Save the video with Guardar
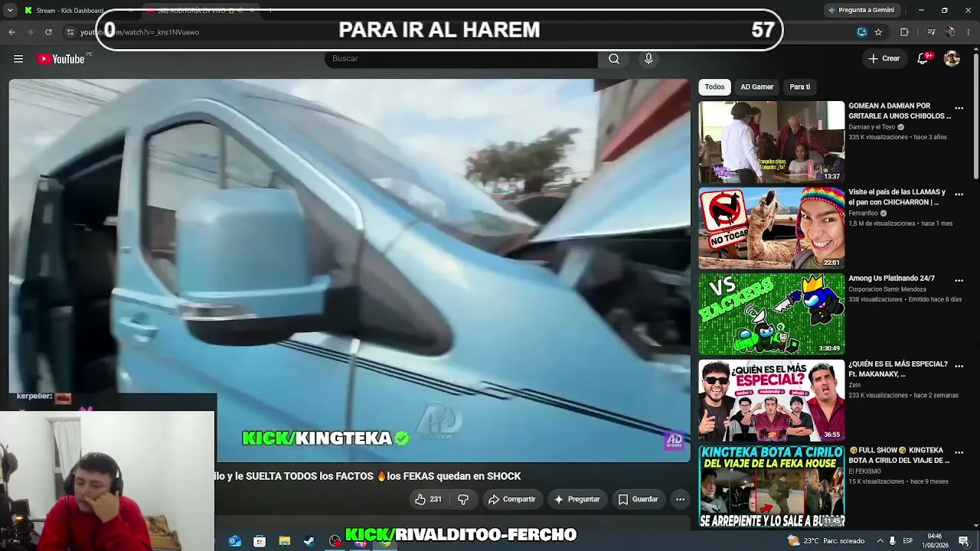 (638, 499)
